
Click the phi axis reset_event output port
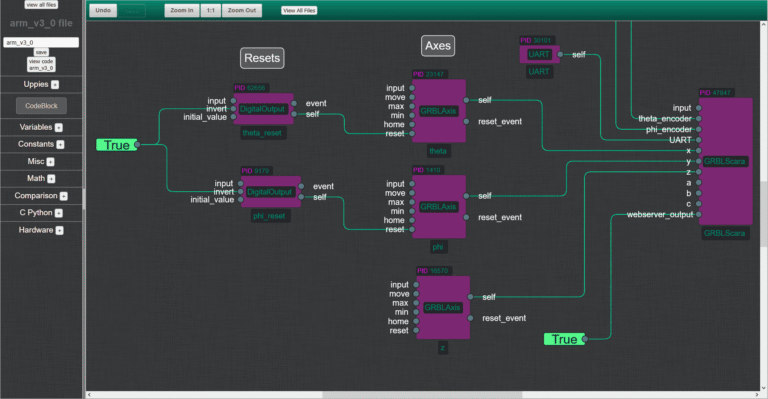coord(466,217)
